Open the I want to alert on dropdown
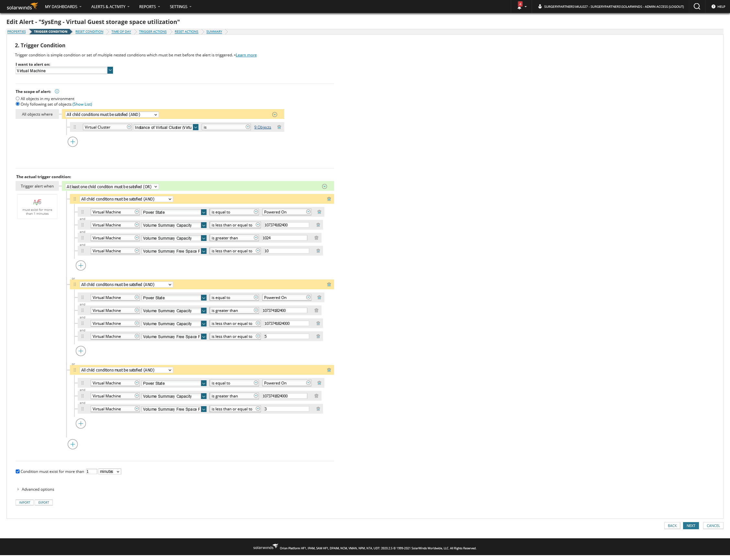Screen dimensions: 730x560 [110, 70]
